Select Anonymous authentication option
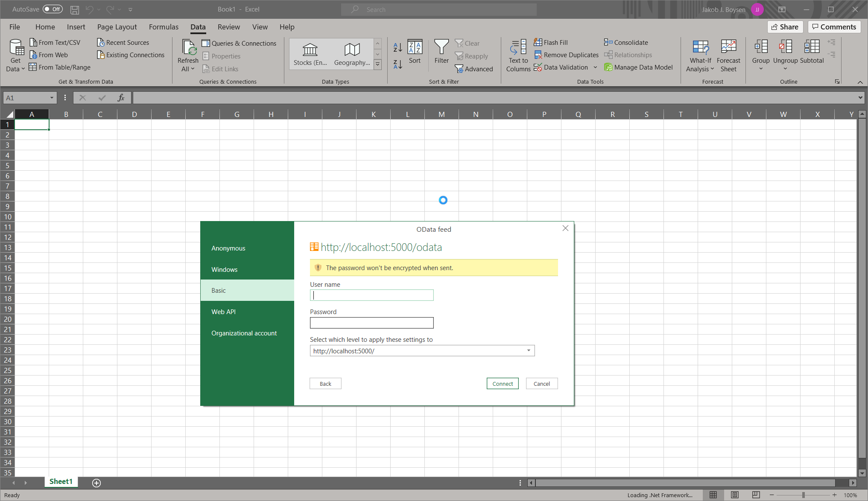This screenshot has height=501, width=868. pos(228,248)
